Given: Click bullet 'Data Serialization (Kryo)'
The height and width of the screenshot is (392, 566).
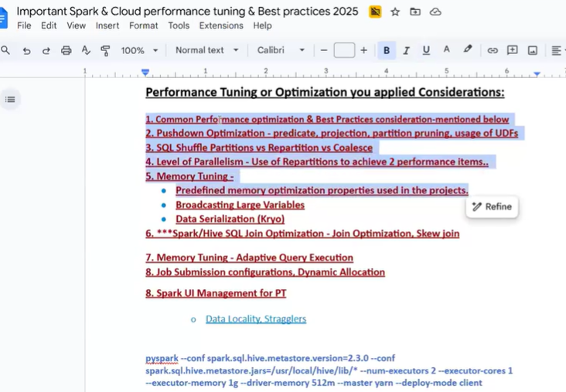Looking at the screenshot, I should [230, 219].
